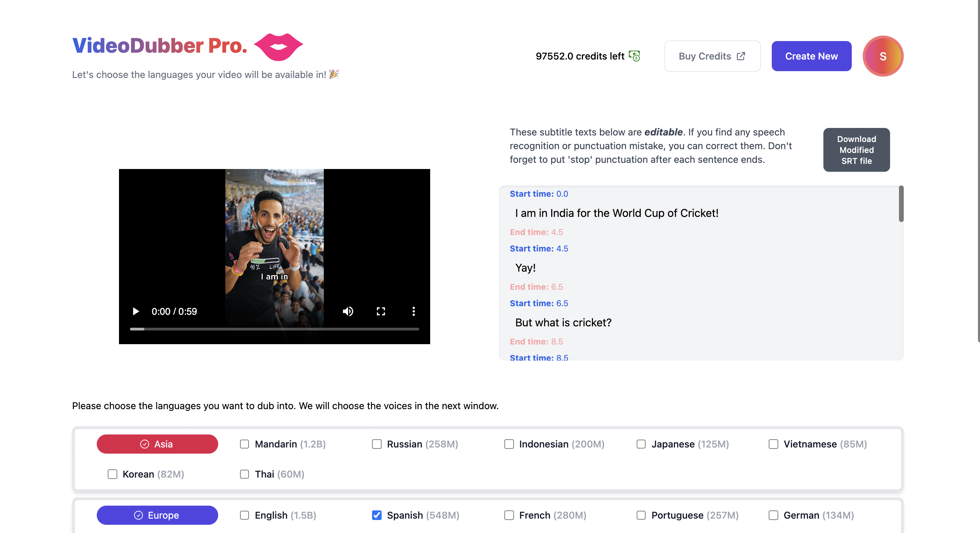Mute the video with the speaker icon
This screenshot has height=533, width=980.
pos(348,311)
